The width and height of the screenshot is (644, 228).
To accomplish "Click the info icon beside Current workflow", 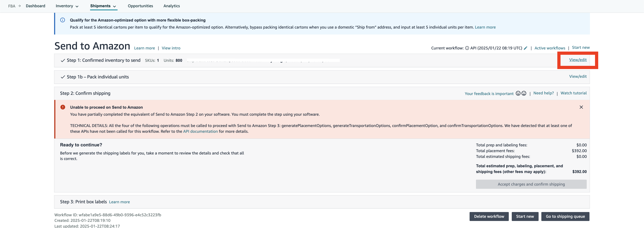I will pyautogui.click(x=467, y=48).
